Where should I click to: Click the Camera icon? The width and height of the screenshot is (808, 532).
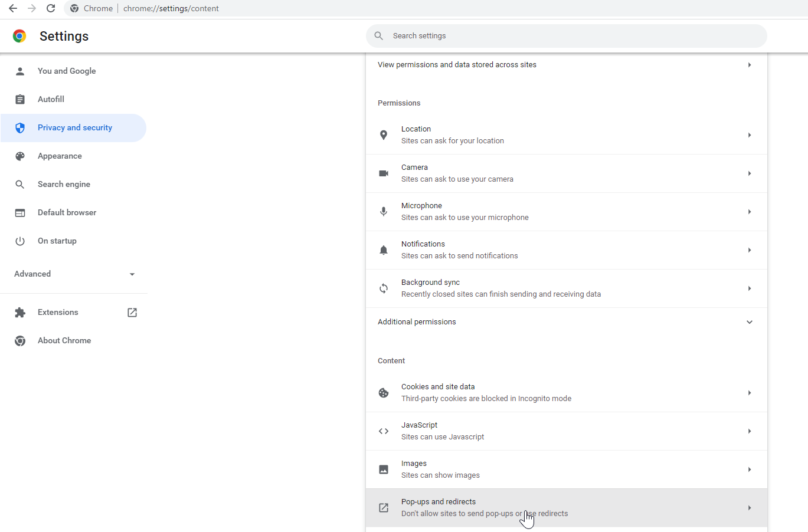coord(384,173)
